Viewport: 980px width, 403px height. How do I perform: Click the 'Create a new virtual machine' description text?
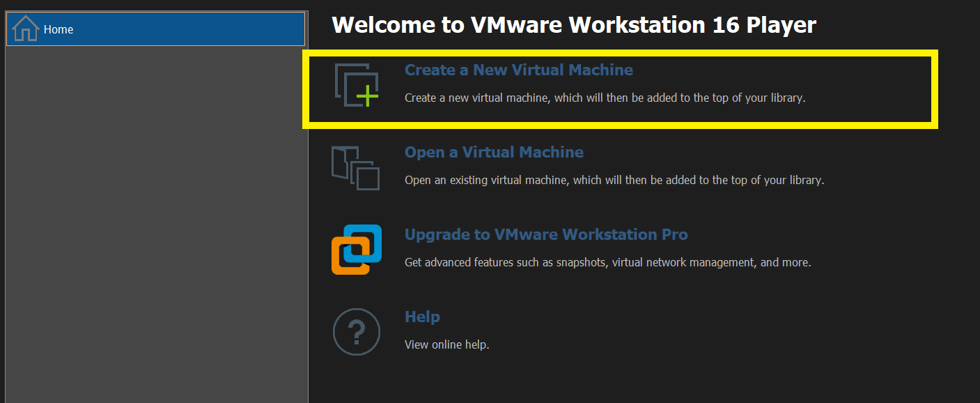605,98
